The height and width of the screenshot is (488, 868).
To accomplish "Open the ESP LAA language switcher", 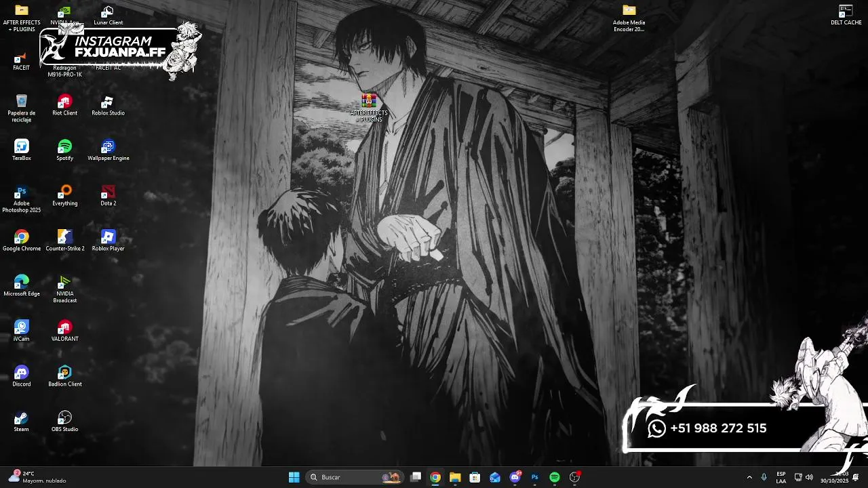I will pos(781,477).
